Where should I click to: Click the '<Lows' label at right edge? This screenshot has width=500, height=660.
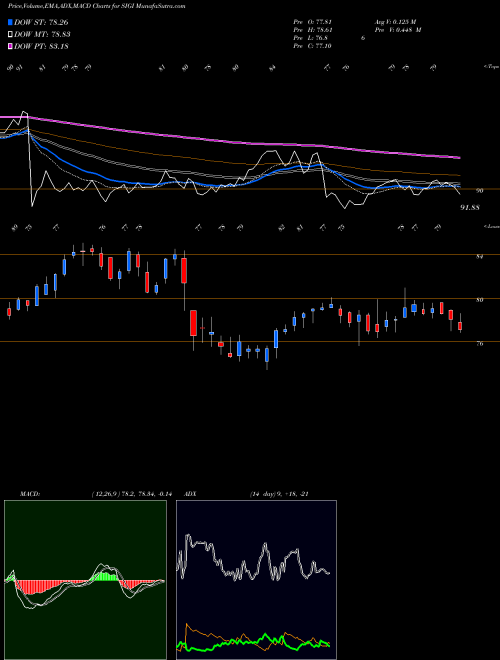pyautogui.click(x=491, y=226)
